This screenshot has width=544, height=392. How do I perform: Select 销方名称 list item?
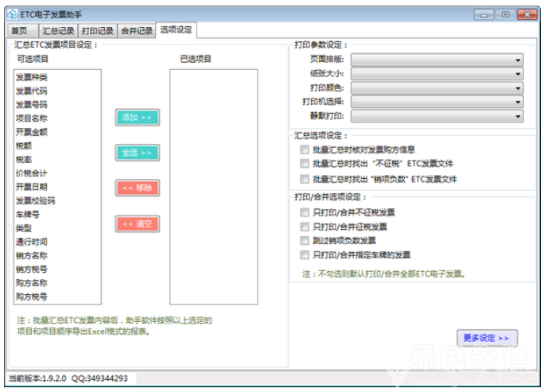32,256
